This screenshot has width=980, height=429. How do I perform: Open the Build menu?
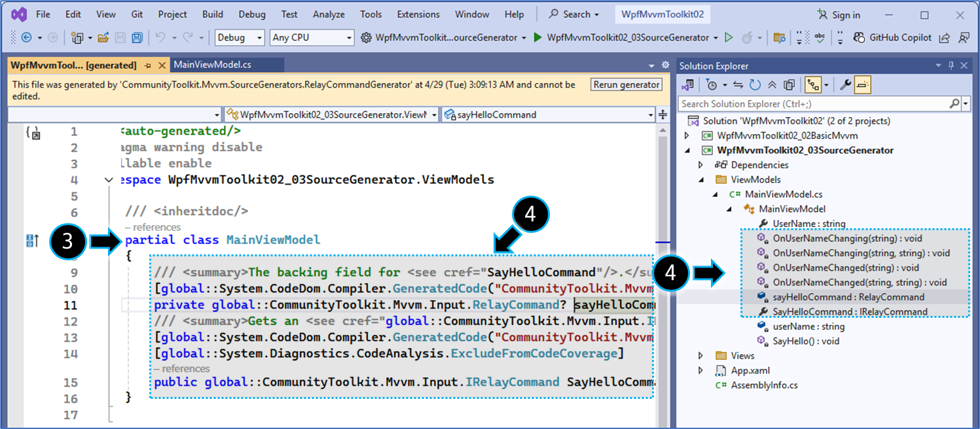(212, 14)
